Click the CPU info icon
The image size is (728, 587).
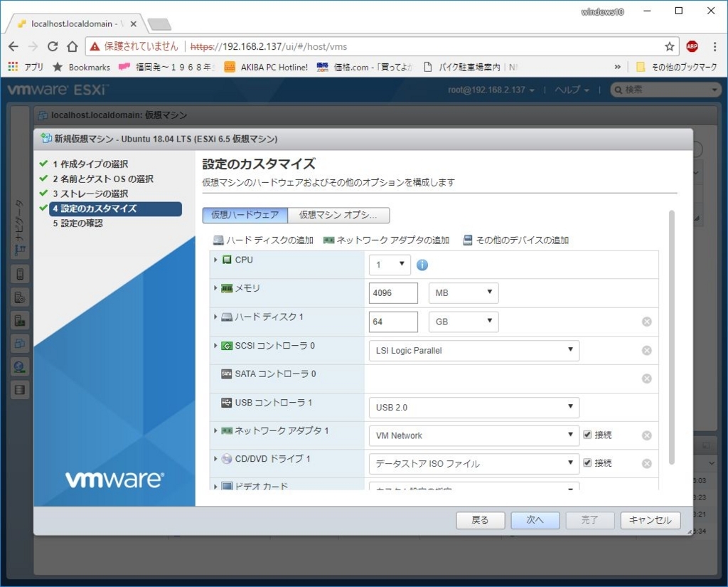(422, 265)
